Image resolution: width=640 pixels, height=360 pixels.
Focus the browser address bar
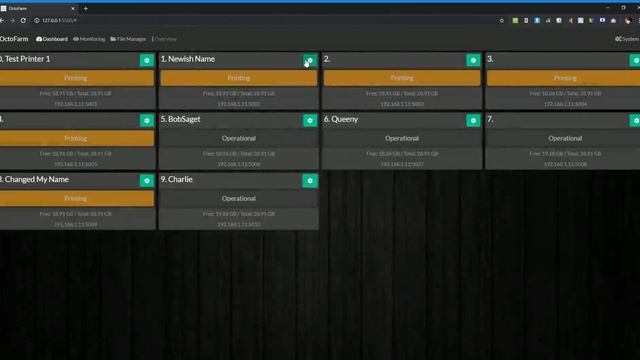261,20
